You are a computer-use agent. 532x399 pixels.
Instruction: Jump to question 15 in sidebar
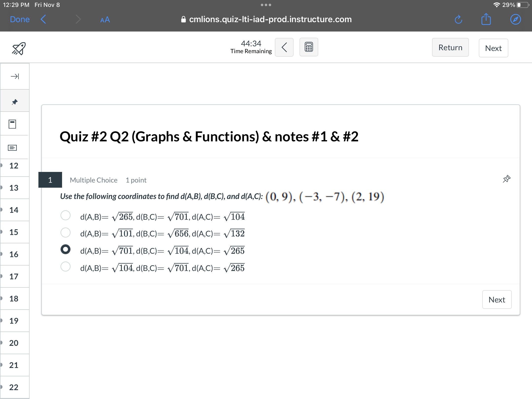(14, 232)
